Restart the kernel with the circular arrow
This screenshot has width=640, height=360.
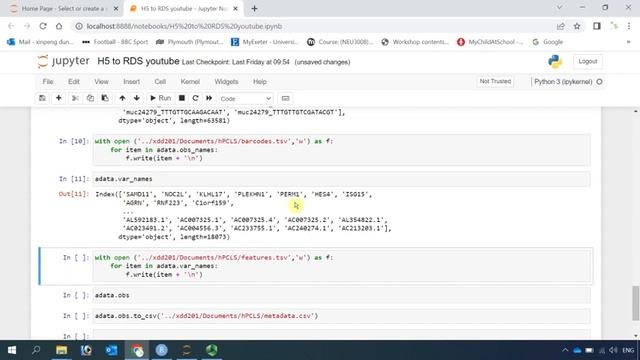click(x=195, y=98)
